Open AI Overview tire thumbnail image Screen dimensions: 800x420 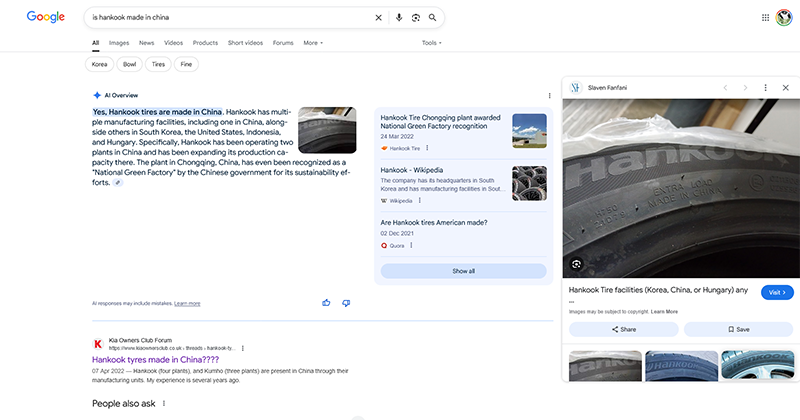[327, 130]
